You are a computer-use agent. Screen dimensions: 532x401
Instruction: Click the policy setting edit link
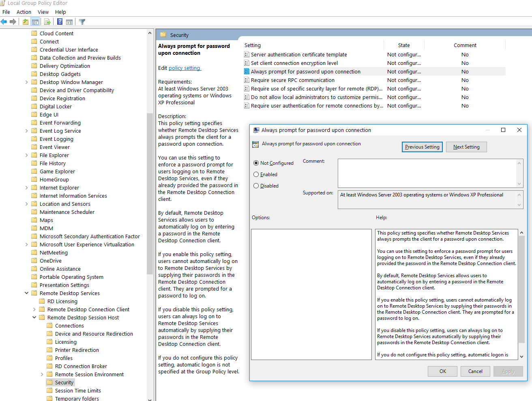(x=184, y=68)
